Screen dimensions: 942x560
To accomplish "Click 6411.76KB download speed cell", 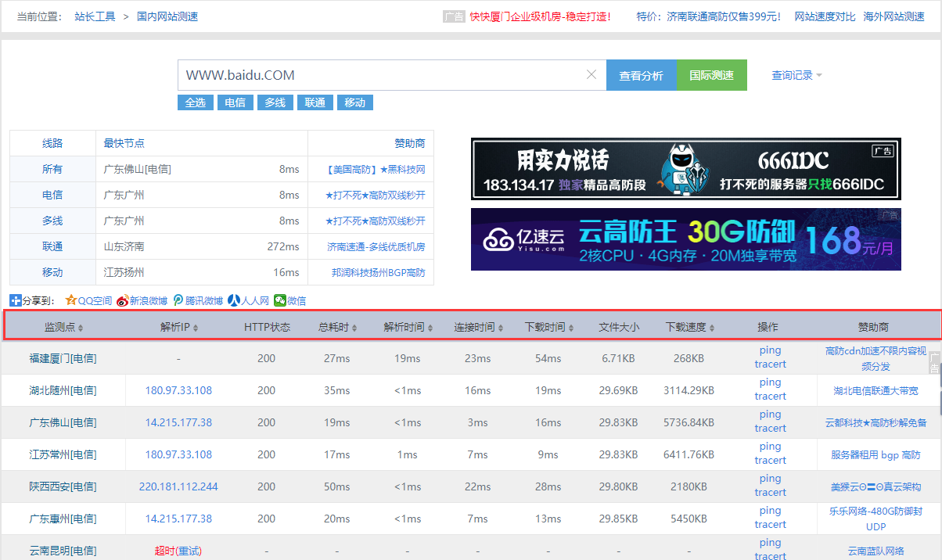I will click(689, 454).
